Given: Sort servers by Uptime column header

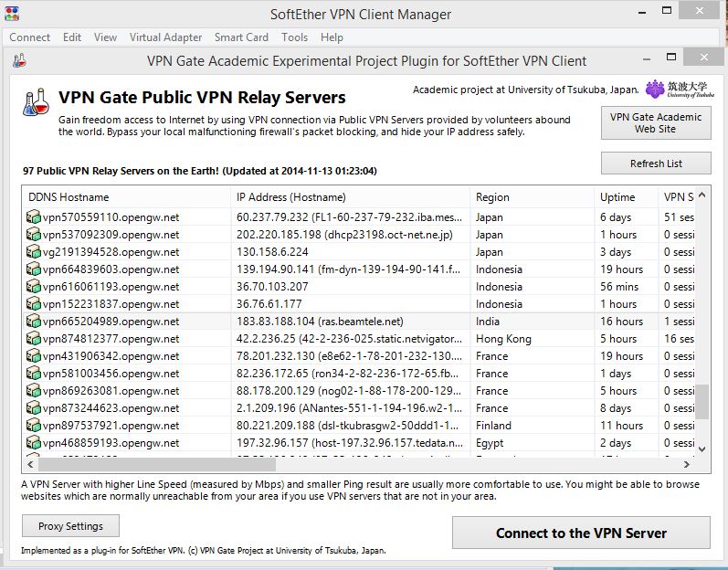Looking at the screenshot, I should click(x=617, y=197).
